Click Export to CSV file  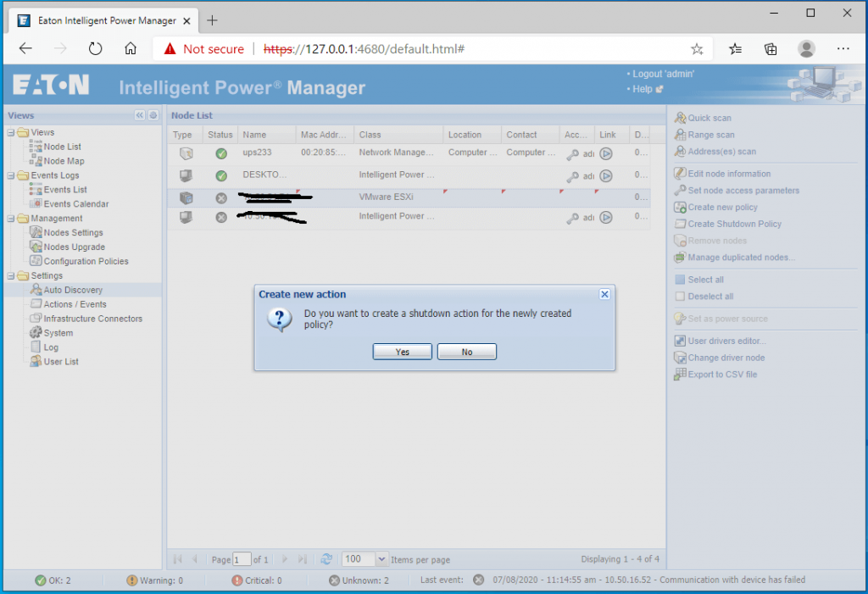(x=722, y=375)
